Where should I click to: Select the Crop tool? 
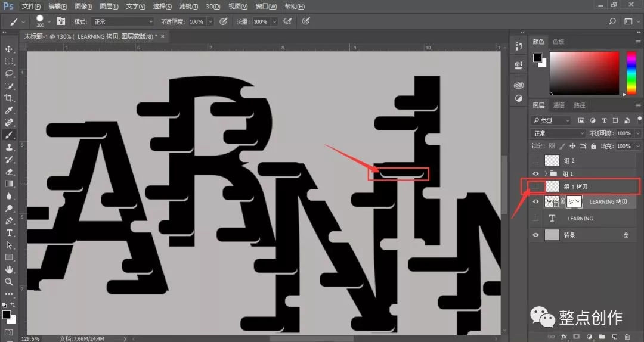[8, 98]
